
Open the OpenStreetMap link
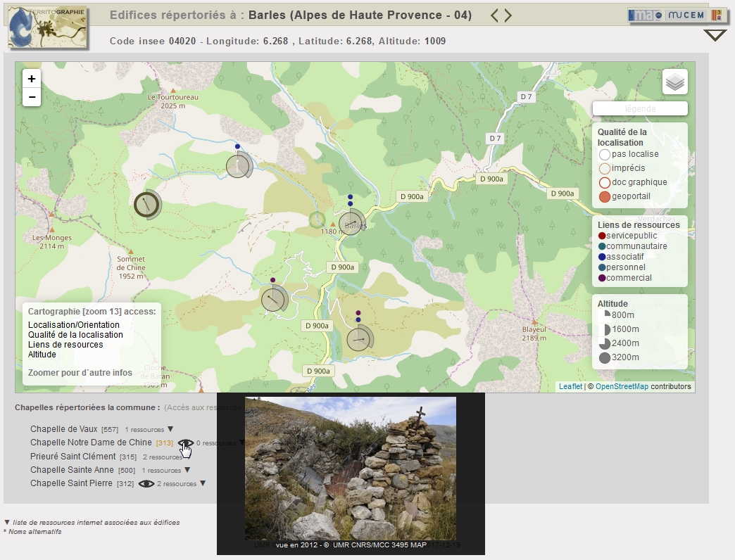[622, 386]
